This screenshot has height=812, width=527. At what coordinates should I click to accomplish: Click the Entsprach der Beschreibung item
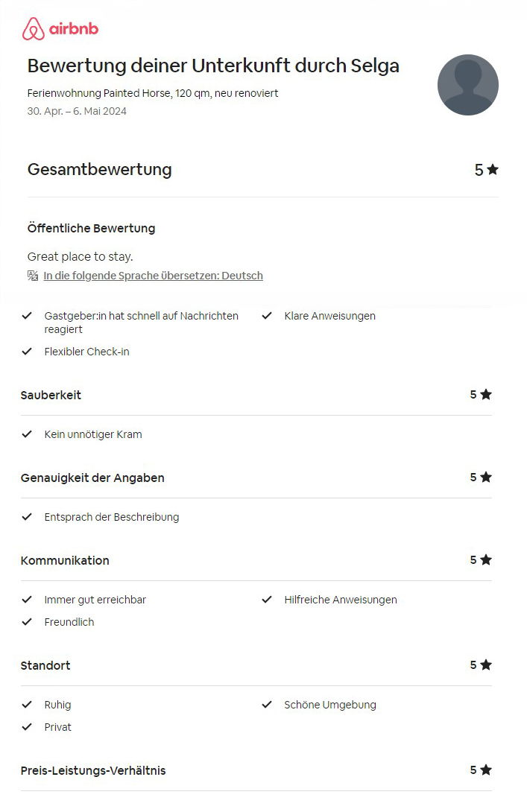[x=111, y=517]
